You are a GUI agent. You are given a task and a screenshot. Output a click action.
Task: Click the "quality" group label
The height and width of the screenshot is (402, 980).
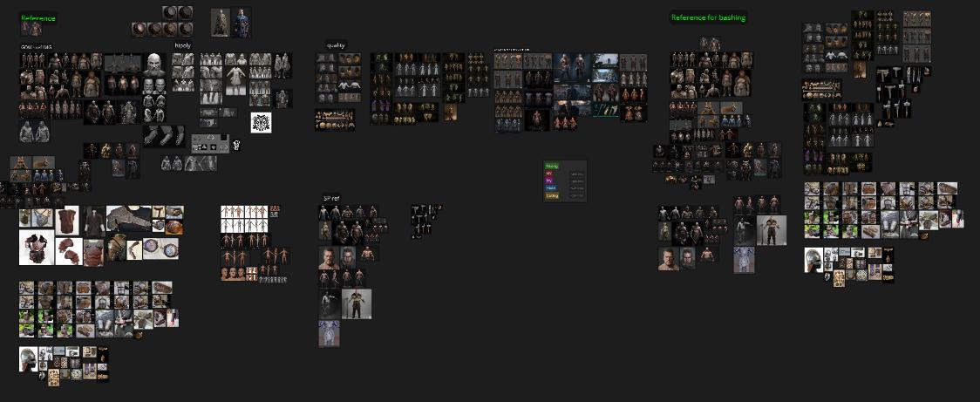(336, 45)
